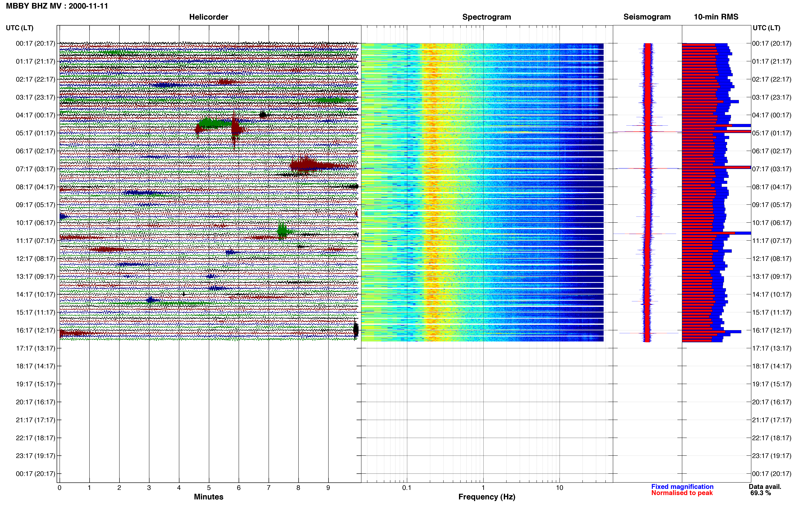Click the left '16:17 (12:17)' time label

(36, 330)
